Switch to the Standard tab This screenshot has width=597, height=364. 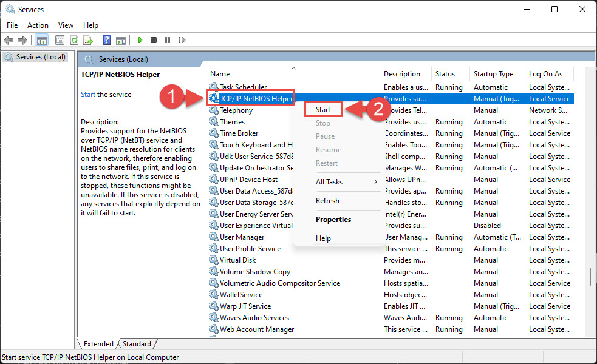click(x=137, y=344)
